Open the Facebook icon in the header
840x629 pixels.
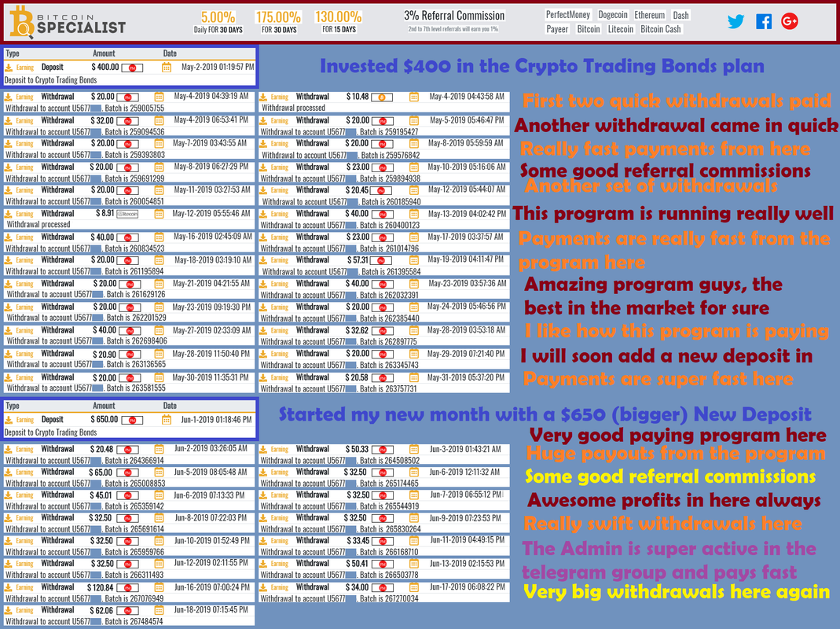[x=764, y=21]
